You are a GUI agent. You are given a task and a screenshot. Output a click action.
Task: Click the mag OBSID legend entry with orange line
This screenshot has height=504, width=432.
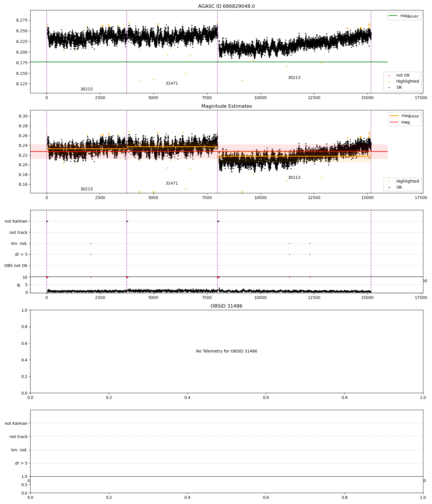click(x=405, y=116)
